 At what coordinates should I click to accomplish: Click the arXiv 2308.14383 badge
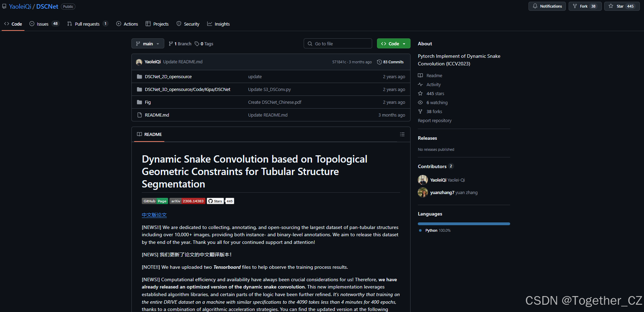(x=187, y=201)
